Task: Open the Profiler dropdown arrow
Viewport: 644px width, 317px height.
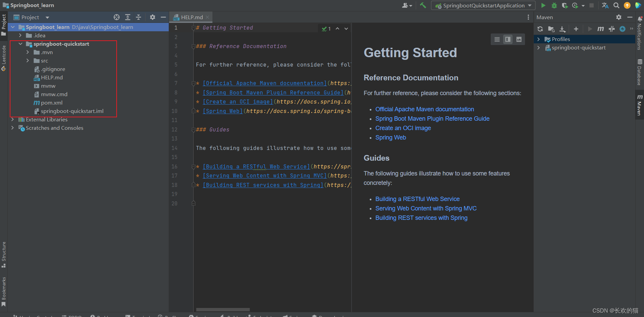Action: tap(583, 6)
